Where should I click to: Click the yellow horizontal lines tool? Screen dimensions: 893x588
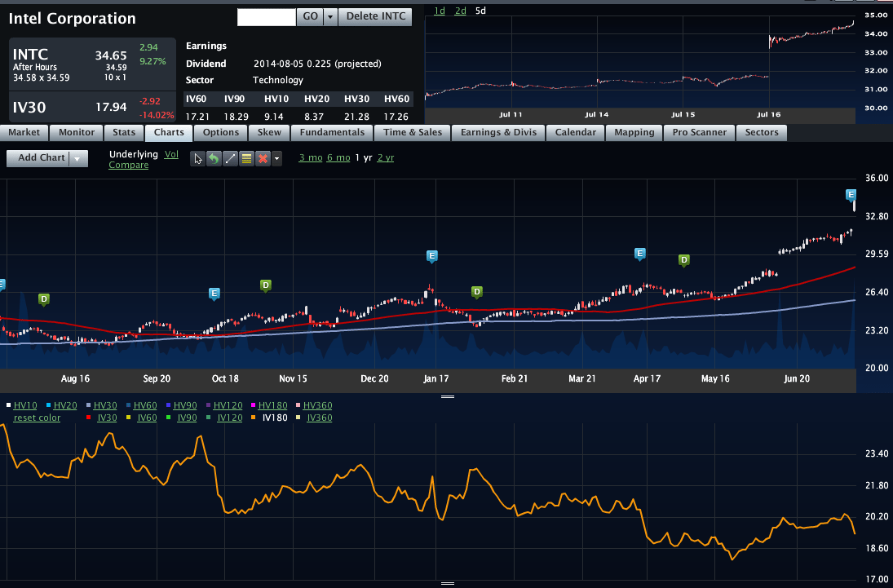[x=246, y=158]
